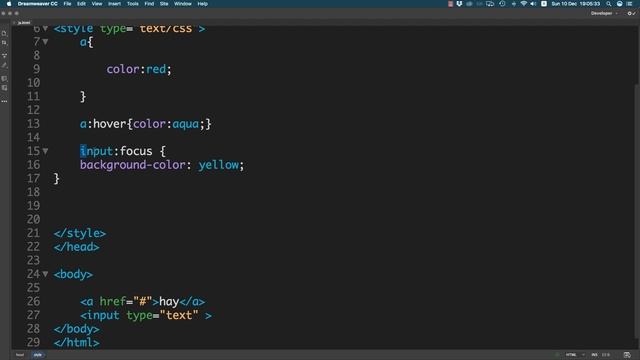Click the hay anchor link on line 26
This screenshot has height=360, width=640.
142,302
